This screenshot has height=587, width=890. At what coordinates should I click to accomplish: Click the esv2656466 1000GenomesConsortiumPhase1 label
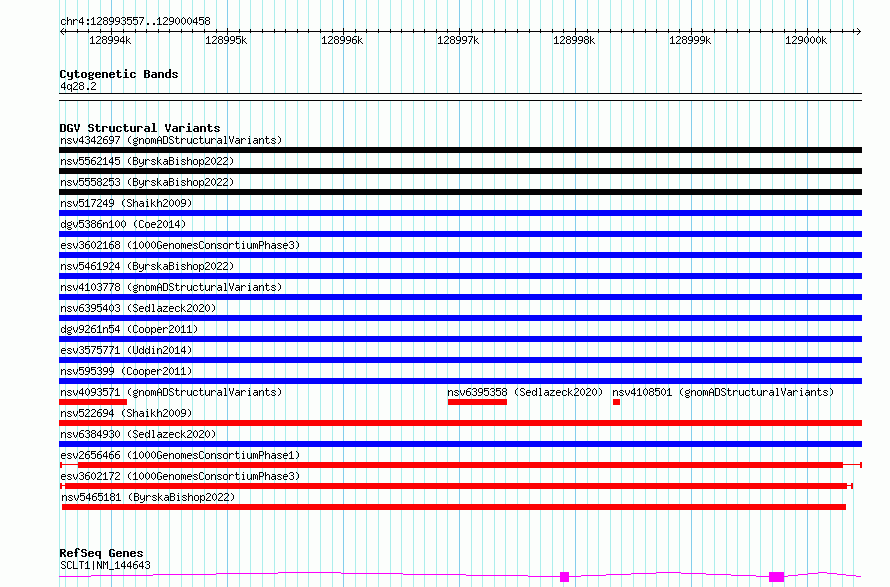pyautogui.click(x=180, y=455)
